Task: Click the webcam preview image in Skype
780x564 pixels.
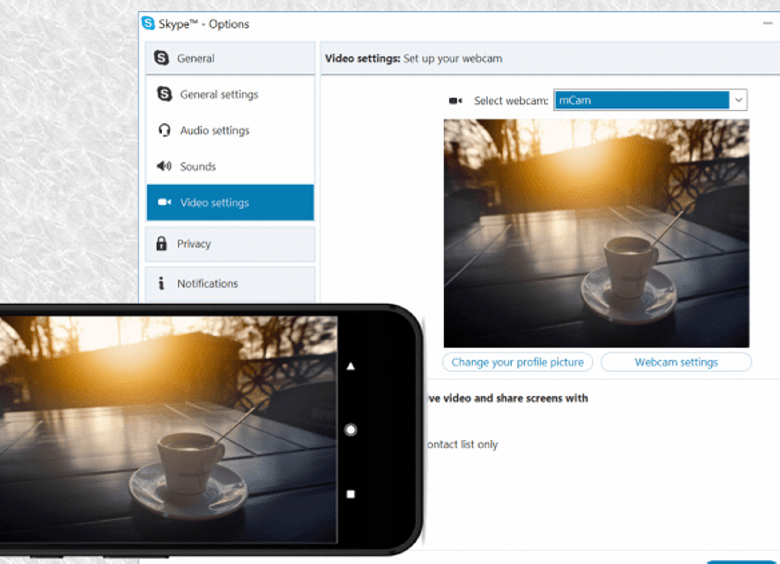Action: 596,233
